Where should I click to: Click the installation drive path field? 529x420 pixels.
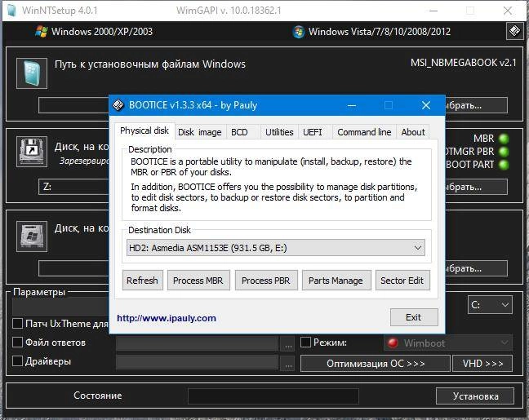(x=74, y=268)
